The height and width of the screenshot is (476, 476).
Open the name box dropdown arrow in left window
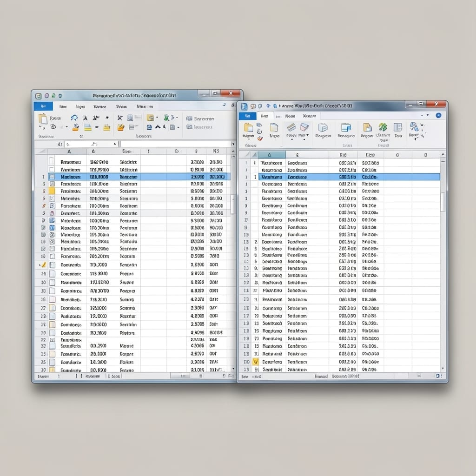[x=115, y=144]
